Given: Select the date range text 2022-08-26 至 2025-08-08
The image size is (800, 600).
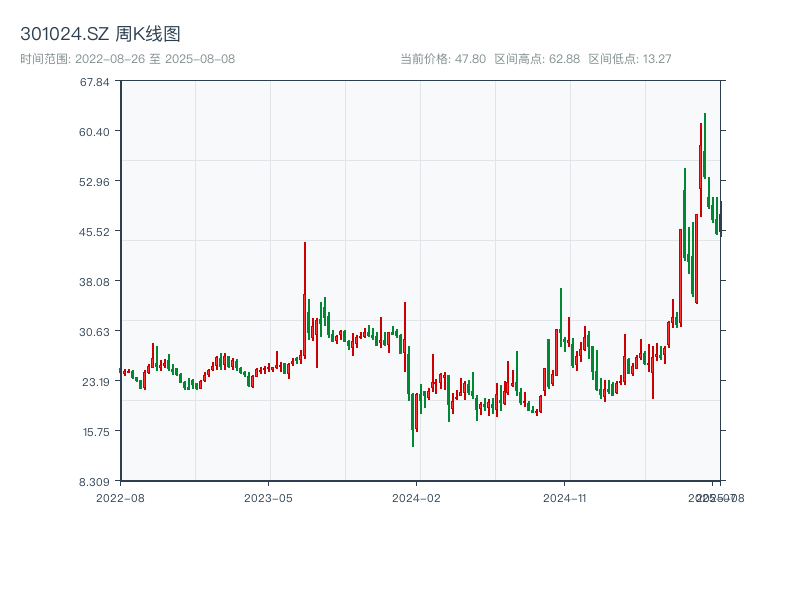Looking at the screenshot, I should [x=155, y=59].
